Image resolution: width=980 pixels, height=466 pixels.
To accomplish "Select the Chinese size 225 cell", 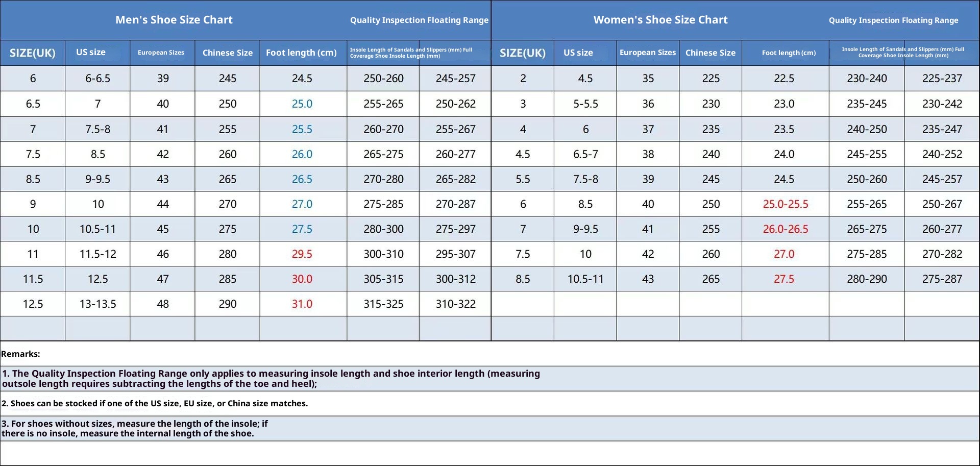I will tap(710, 78).
